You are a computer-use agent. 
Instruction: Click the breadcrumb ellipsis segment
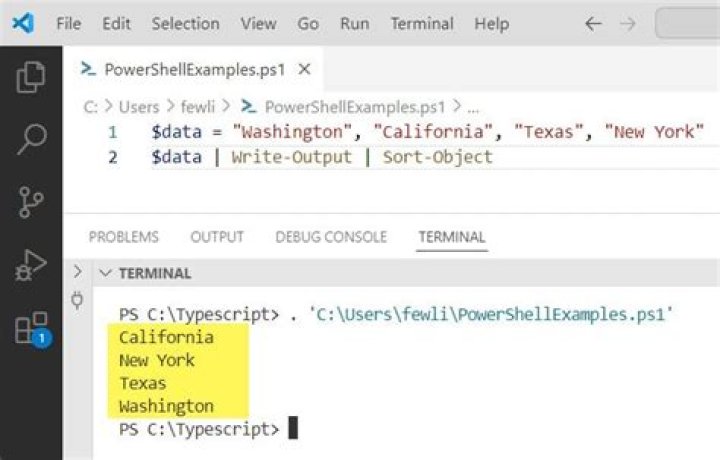[x=473, y=108]
